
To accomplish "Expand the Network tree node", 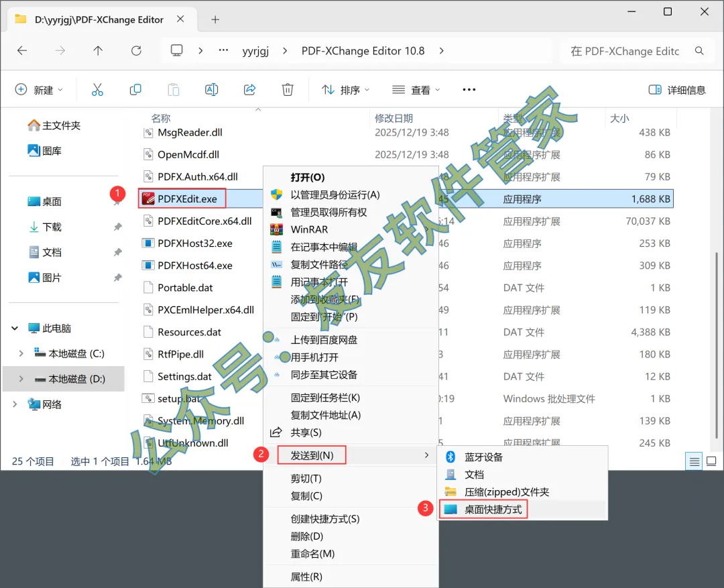I will pos(15,404).
